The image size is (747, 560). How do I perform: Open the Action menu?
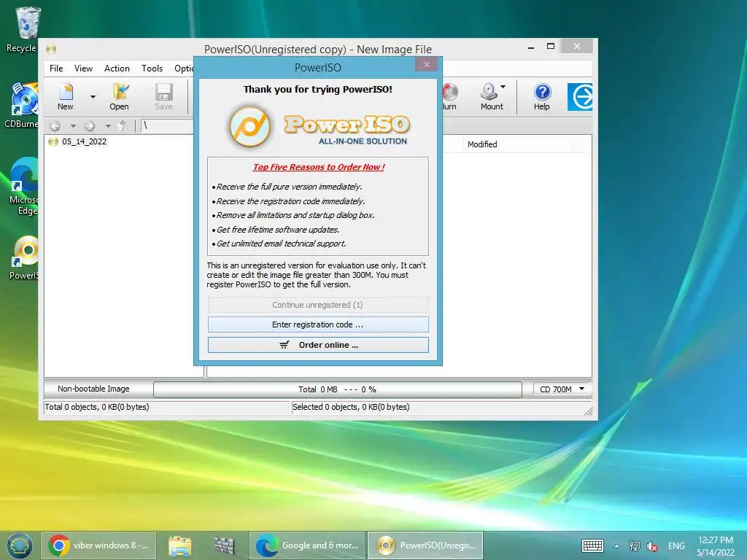click(x=117, y=68)
